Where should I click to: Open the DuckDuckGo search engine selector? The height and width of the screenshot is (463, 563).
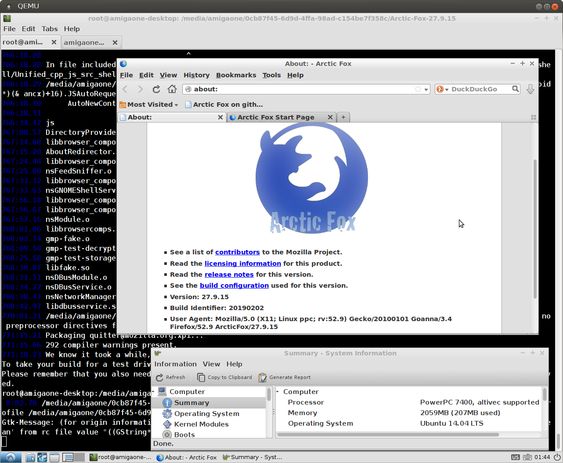point(441,89)
